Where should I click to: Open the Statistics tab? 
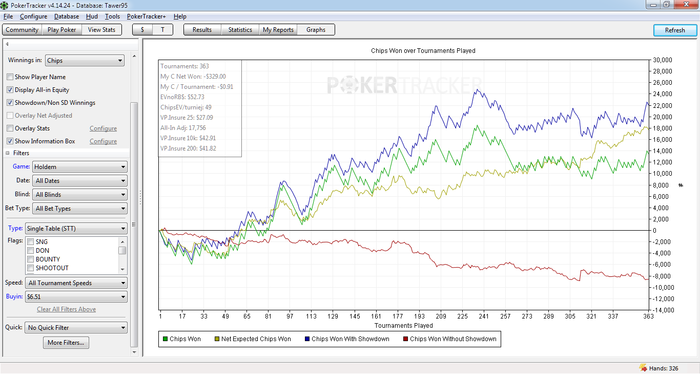pyautogui.click(x=240, y=30)
